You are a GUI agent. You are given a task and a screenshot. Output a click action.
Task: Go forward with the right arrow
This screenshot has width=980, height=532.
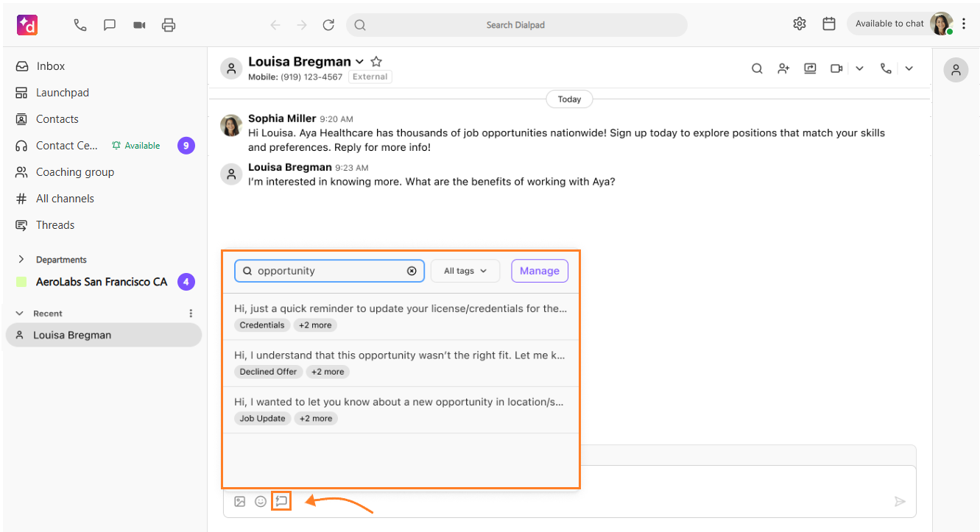coord(302,25)
